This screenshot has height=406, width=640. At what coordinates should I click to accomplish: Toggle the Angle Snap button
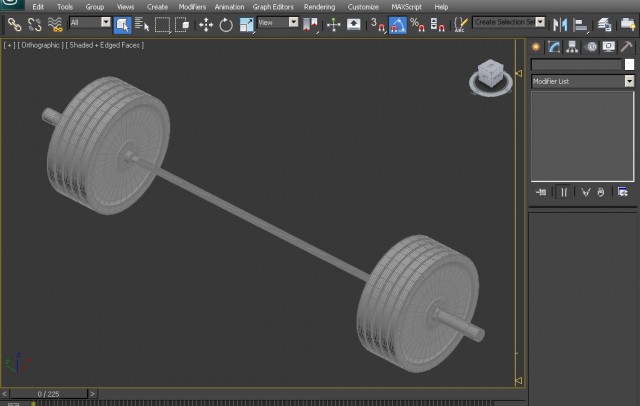[x=398, y=25]
